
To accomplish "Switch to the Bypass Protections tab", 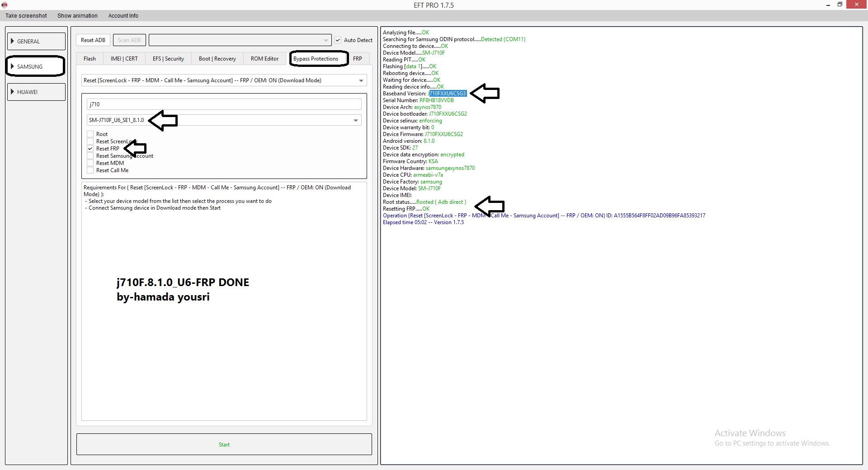I will click(x=316, y=59).
